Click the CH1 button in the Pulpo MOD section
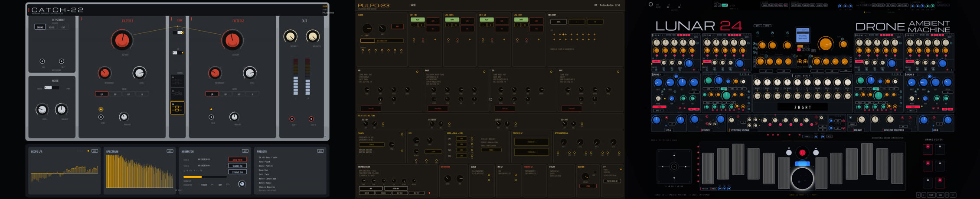Screen dimensions: 980x199 point(462,139)
